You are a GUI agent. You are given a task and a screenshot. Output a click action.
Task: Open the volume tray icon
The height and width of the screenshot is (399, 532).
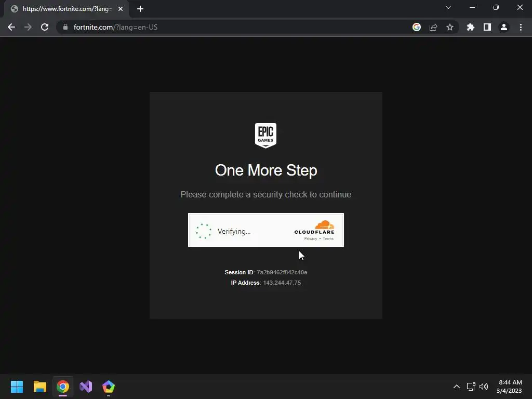(x=484, y=387)
